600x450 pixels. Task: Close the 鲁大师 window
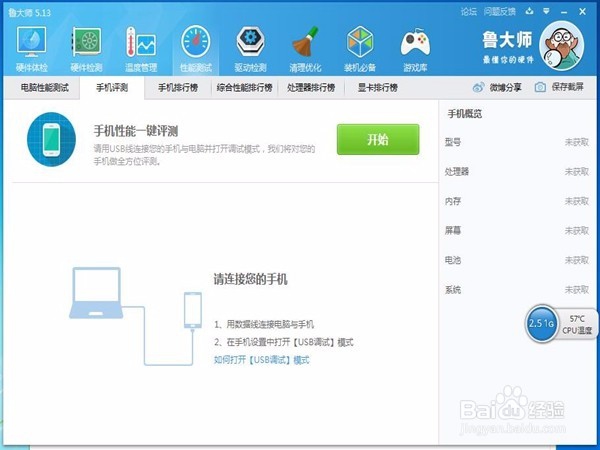coord(582,12)
